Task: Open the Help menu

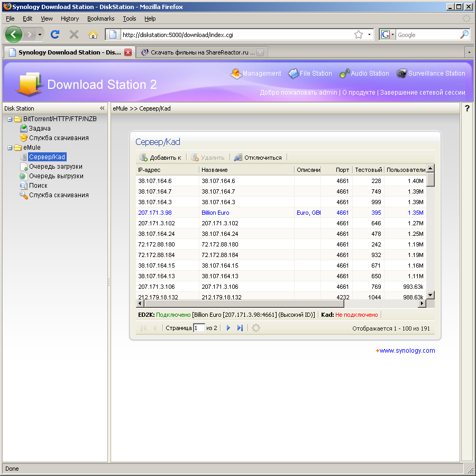Action: click(x=150, y=19)
